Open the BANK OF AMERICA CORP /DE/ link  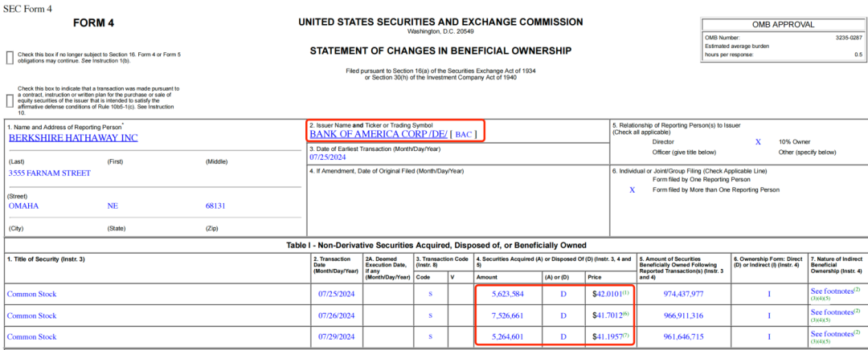(378, 134)
